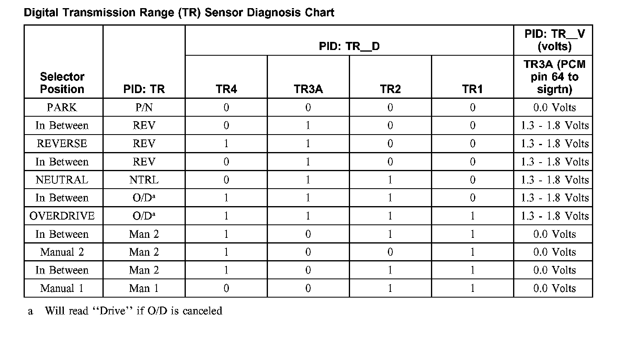The image size is (644, 348).
Task: Select the TR4 column header
Action: pos(226,89)
